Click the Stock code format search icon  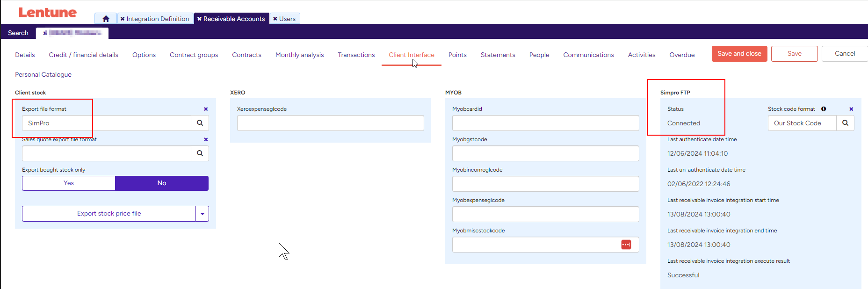(845, 123)
